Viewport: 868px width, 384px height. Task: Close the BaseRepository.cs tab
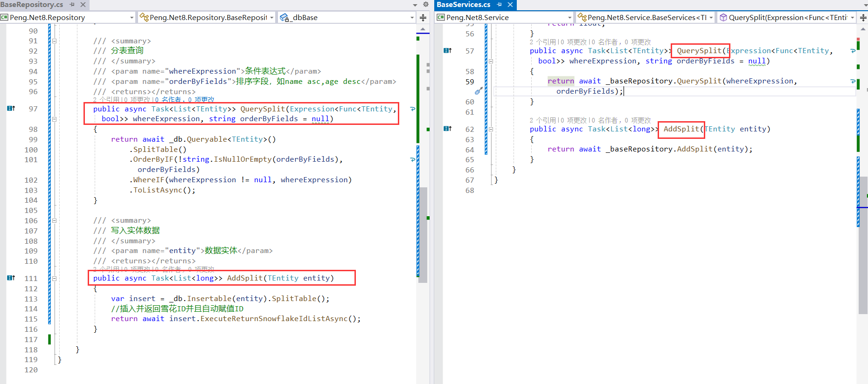point(83,5)
